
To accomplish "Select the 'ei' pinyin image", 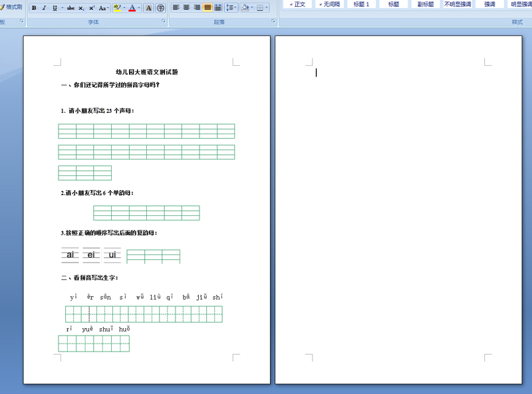I will [91, 255].
